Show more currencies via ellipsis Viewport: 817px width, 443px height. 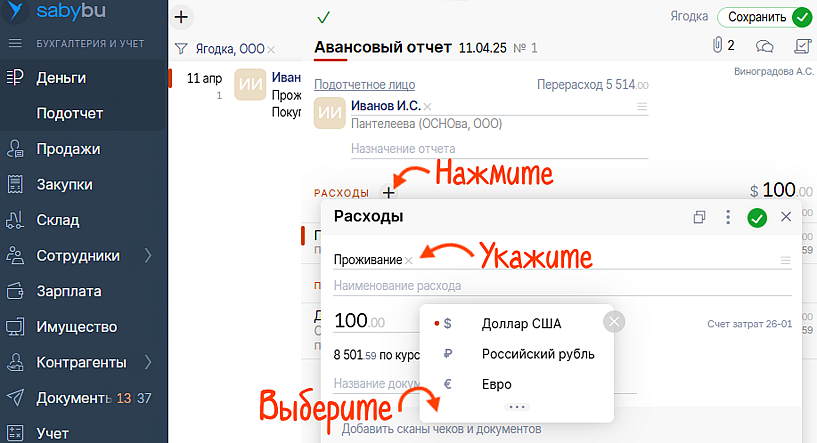517,407
